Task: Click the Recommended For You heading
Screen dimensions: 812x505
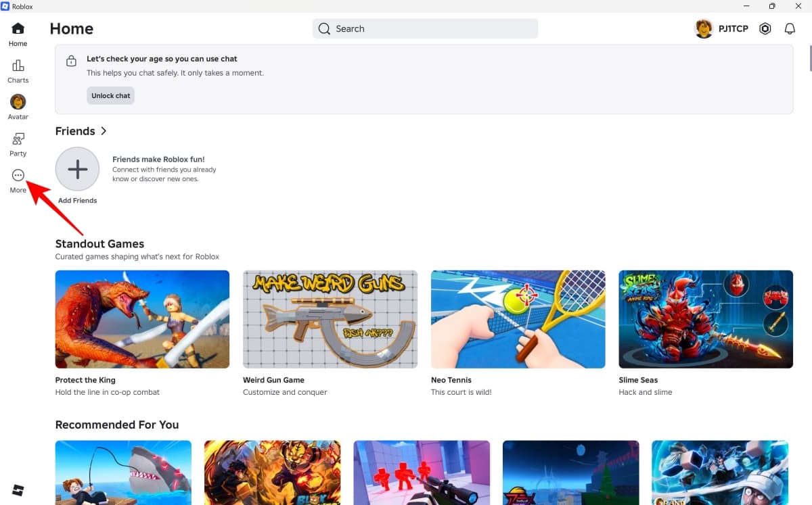Action: (117, 425)
